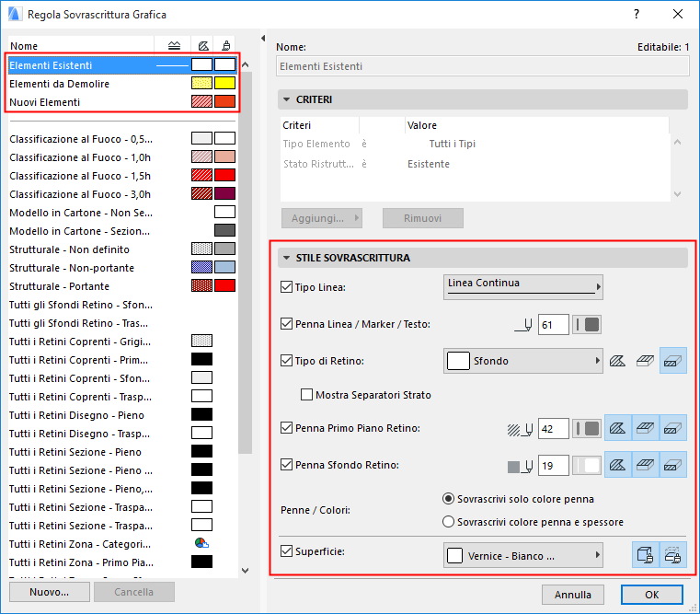Confirm the dialog with OK
Image resolution: width=700 pixels, height=614 pixels.
click(x=652, y=595)
